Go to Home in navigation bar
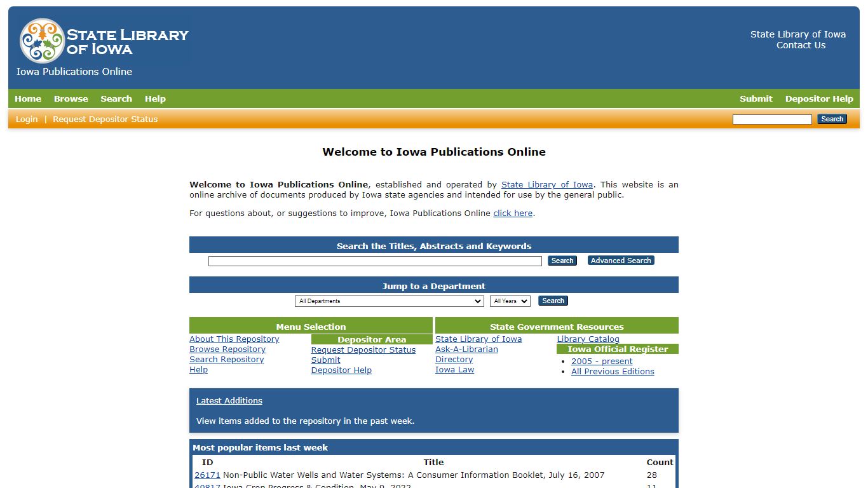This screenshot has width=868, height=488. click(28, 98)
